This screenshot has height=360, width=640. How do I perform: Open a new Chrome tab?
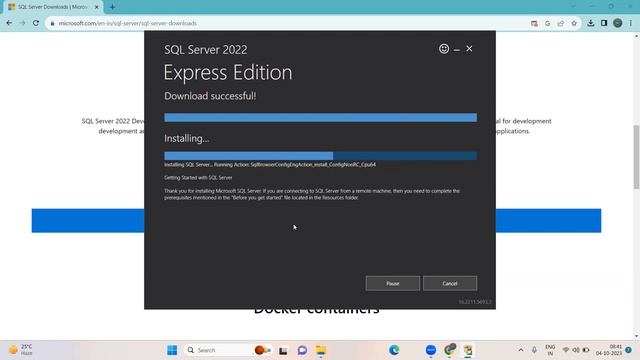tap(112, 7)
